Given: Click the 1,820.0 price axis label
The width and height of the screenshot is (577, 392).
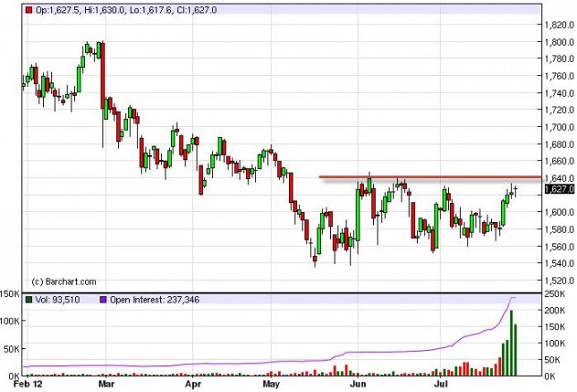Looking at the screenshot, I should click(x=559, y=25).
